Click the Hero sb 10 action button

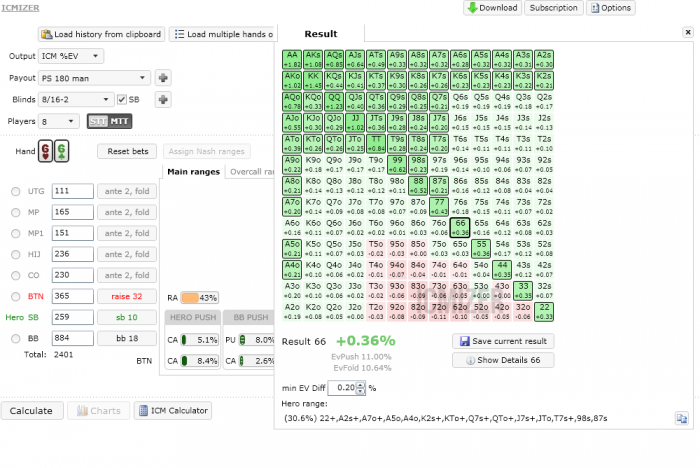point(127,318)
